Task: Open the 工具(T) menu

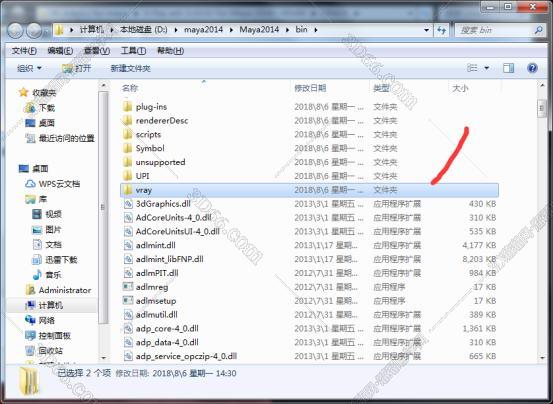Action: tap(133, 51)
